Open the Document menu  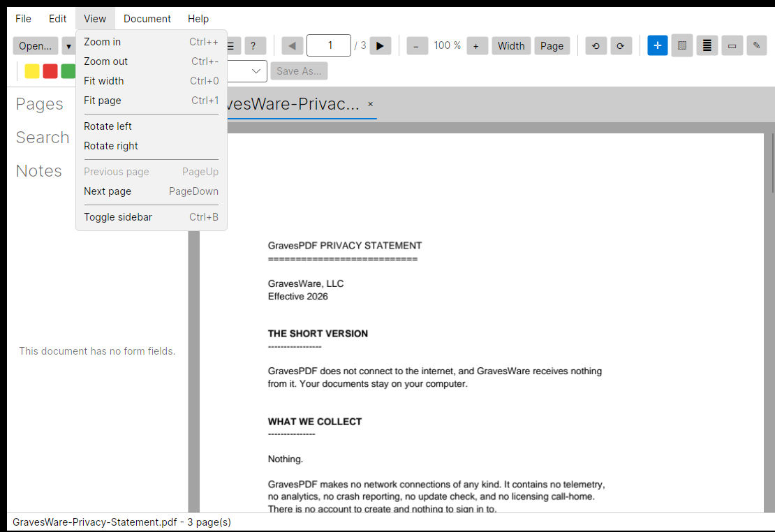coord(147,19)
